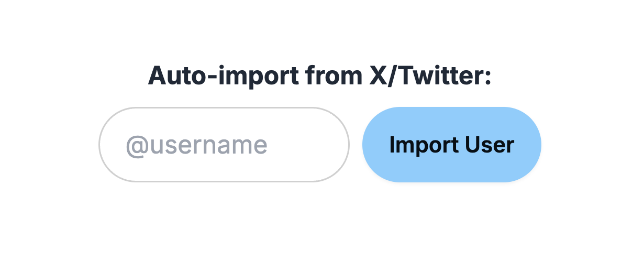
Task: Select the rounded Twitter handle field
Action: (x=224, y=145)
